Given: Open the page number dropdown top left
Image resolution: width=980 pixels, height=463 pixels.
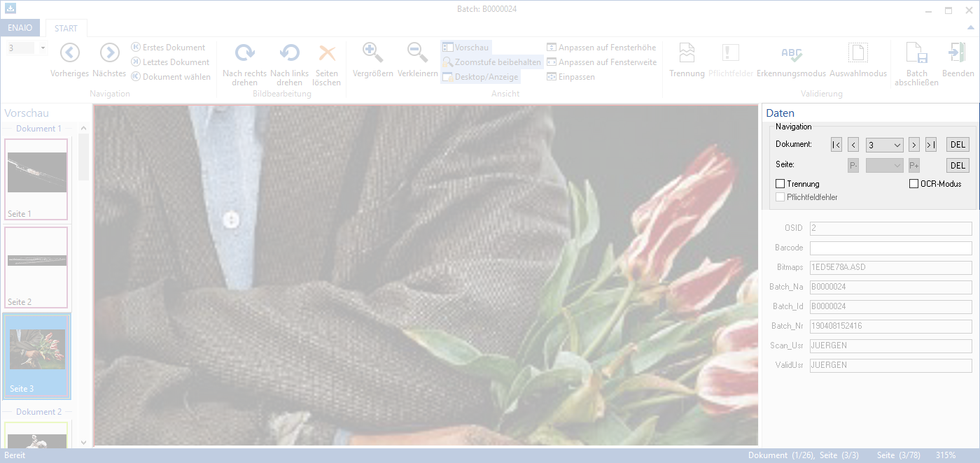Looking at the screenshot, I should (x=43, y=46).
